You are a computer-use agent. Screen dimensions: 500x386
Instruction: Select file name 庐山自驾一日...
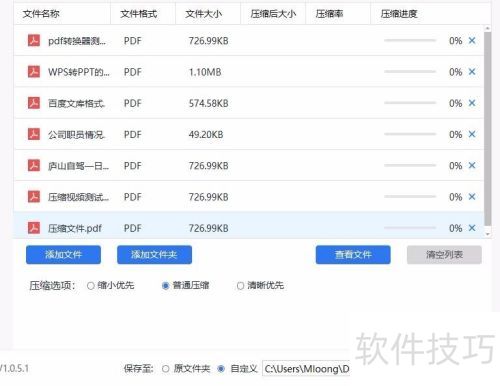point(78,166)
